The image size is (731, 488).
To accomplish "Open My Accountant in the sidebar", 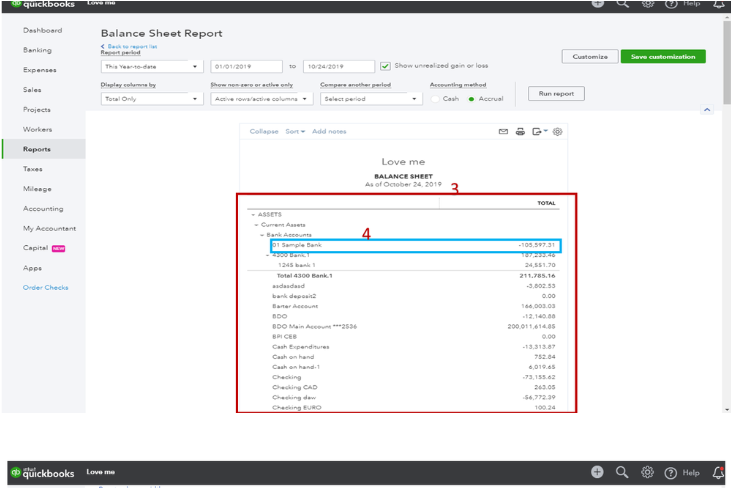I will coord(49,228).
